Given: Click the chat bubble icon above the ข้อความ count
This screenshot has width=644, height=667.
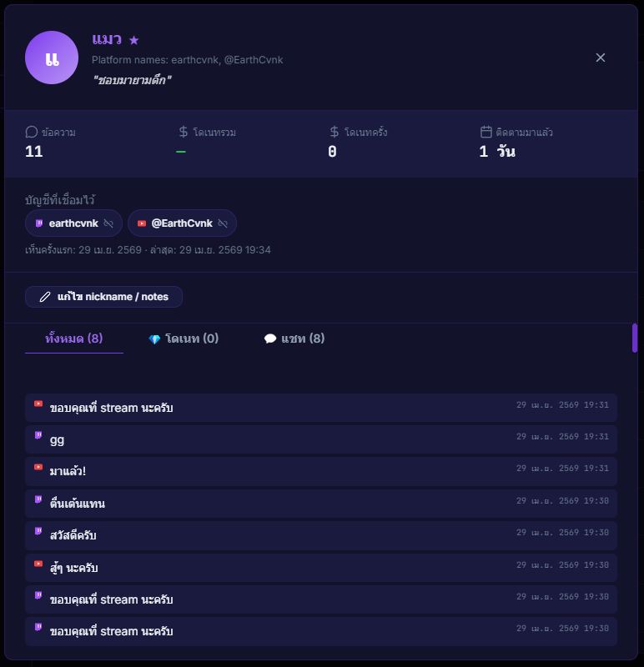Looking at the screenshot, I should (31, 132).
